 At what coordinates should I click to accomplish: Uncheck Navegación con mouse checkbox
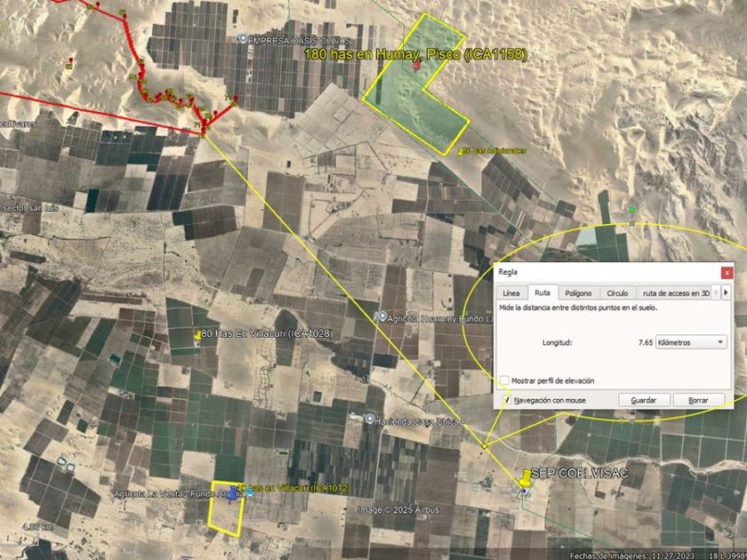point(506,400)
